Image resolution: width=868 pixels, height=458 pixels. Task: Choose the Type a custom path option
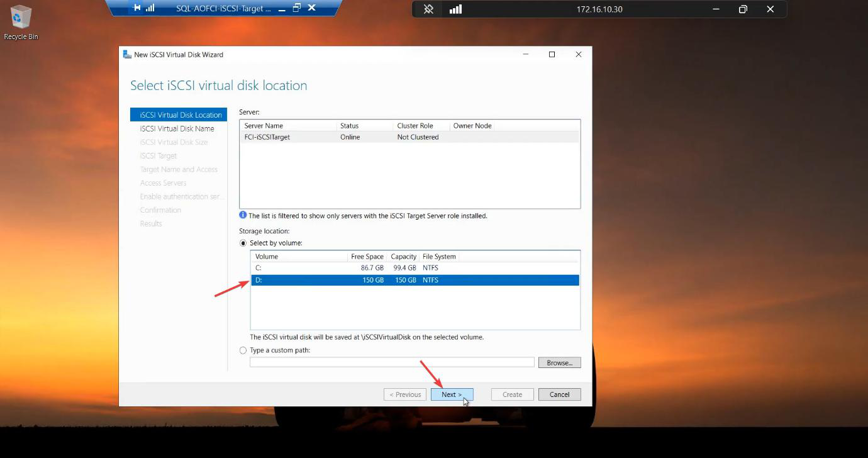tap(243, 350)
